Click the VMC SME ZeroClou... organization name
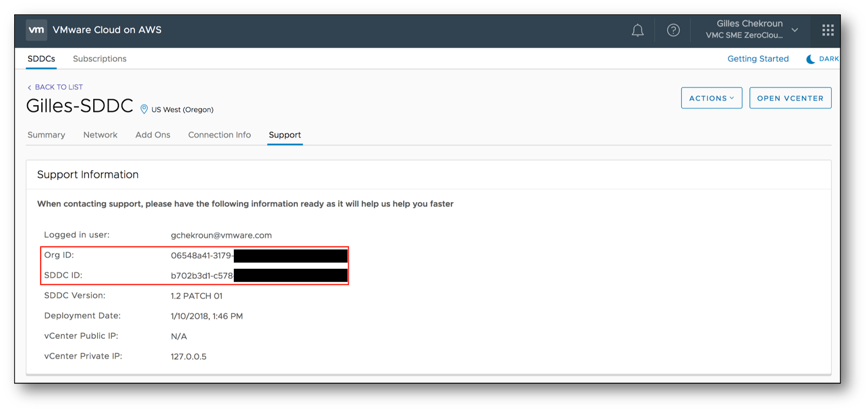The height and width of the screenshot is (411, 868). pos(744,35)
